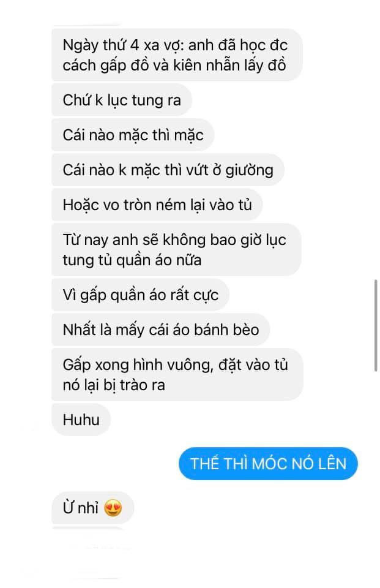Click the heart-eyes emoji in 'Ừ nhỉ' message
Image resolution: width=380 pixels, height=588 pixels.
click(x=113, y=508)
